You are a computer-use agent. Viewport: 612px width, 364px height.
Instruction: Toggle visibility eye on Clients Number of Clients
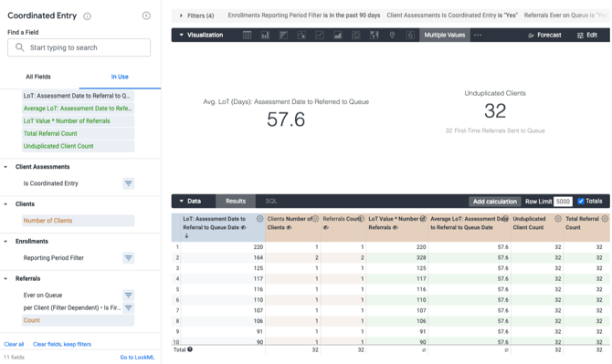click(x=290, y=227)
